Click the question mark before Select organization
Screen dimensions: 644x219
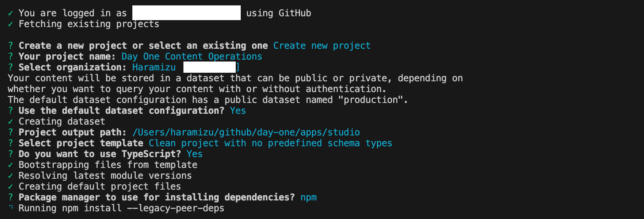10,68
